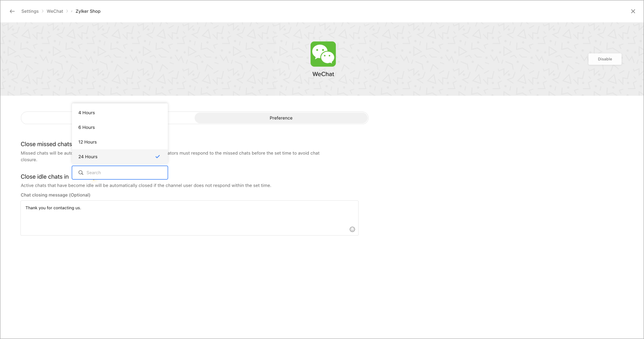Click Zylker Shop breadcrumb
The width and height of the screenshot is (644, 339).
click(x=88, y=11)
